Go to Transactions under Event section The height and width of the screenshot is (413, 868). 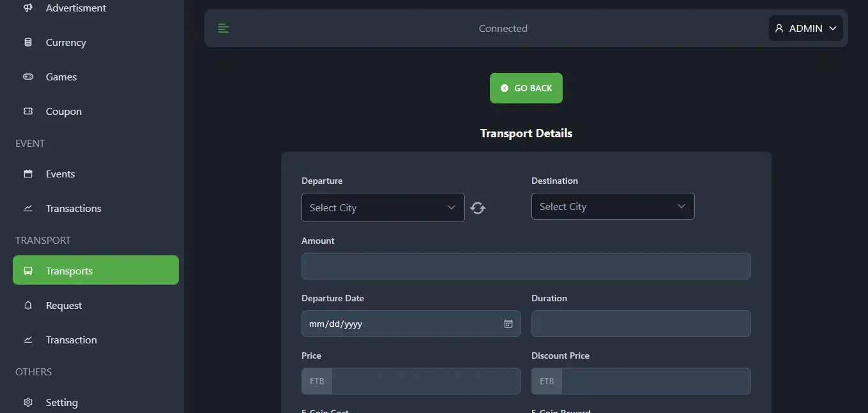[73, 209]
